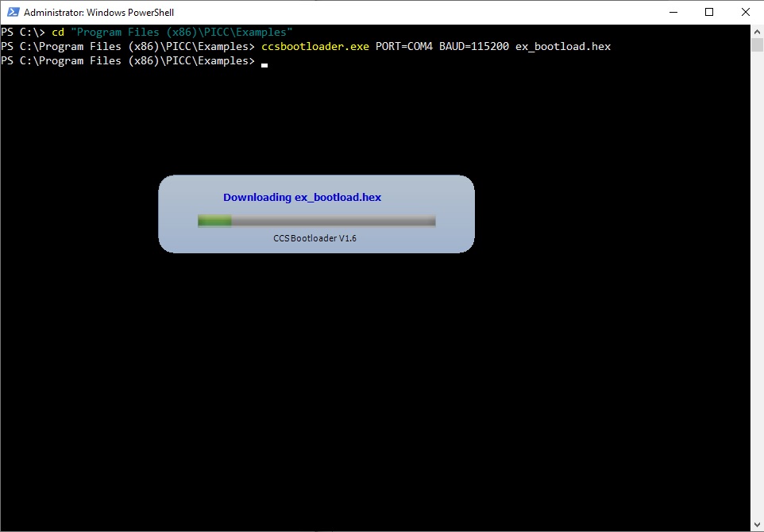Click the quoted path "Program Files (x86)\PICC\Examples"
764x532 pixels.
click(182, 32)
